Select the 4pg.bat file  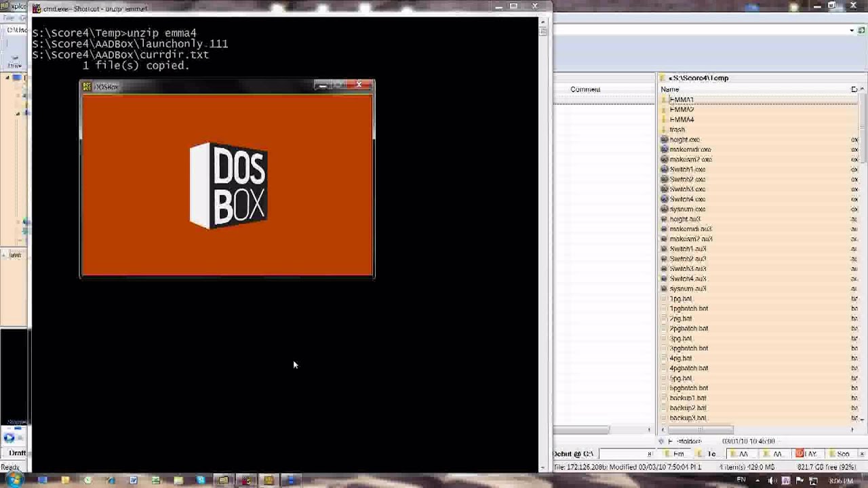click(x=681, y=359)
